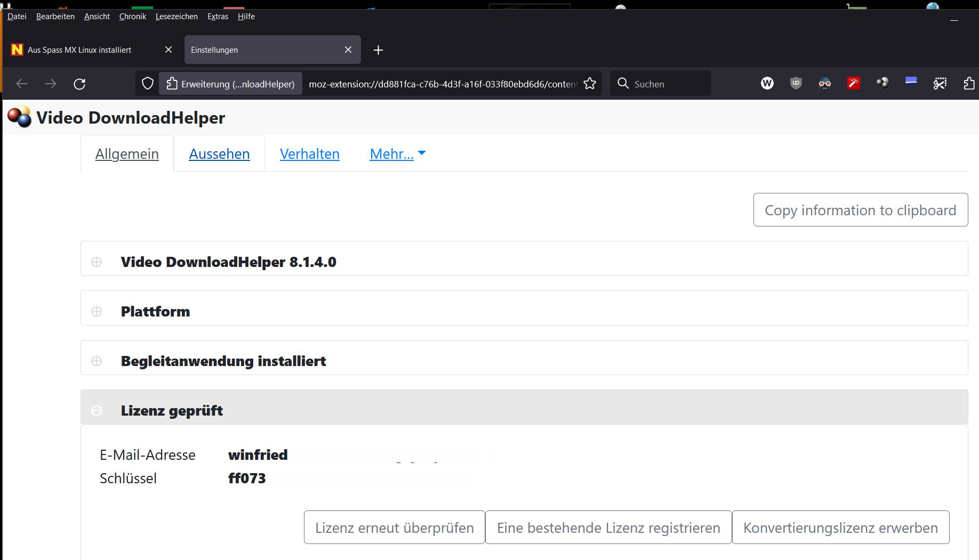Click the blue rectangle extension icon
979x560 pixels.
pos(911,80)
